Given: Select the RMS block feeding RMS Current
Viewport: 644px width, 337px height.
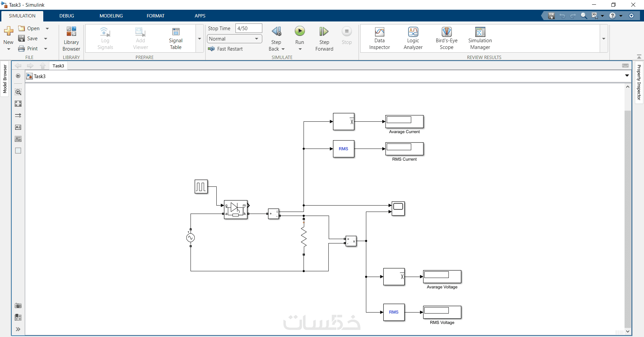Looking at the screenshot, I should (343, 149).
